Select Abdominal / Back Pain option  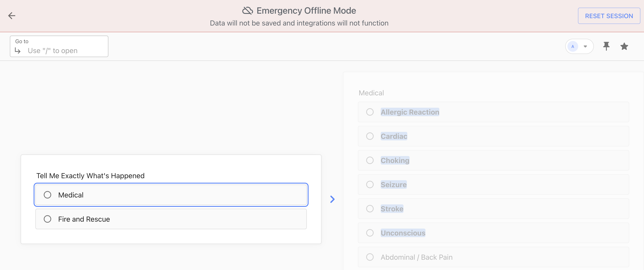coord(370,257)
